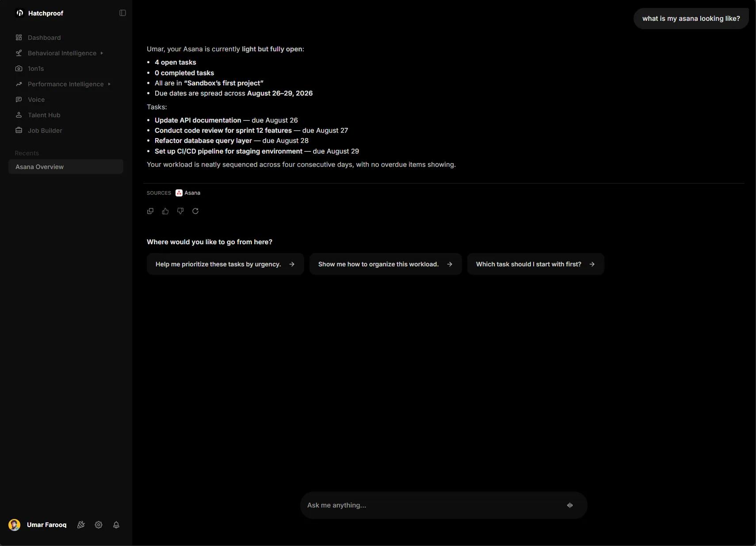Expand the Performance Intelligence submenu arrow
The width and height of the screenshot is (756, 546).
[109, 84]
